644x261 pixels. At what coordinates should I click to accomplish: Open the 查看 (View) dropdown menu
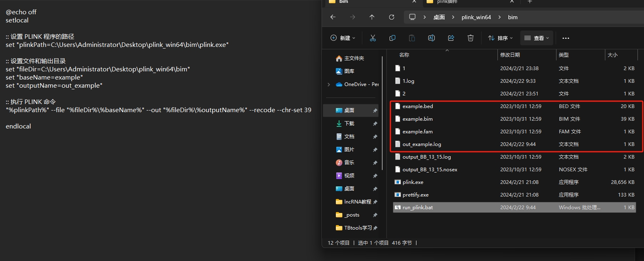[x=537, y=38]
